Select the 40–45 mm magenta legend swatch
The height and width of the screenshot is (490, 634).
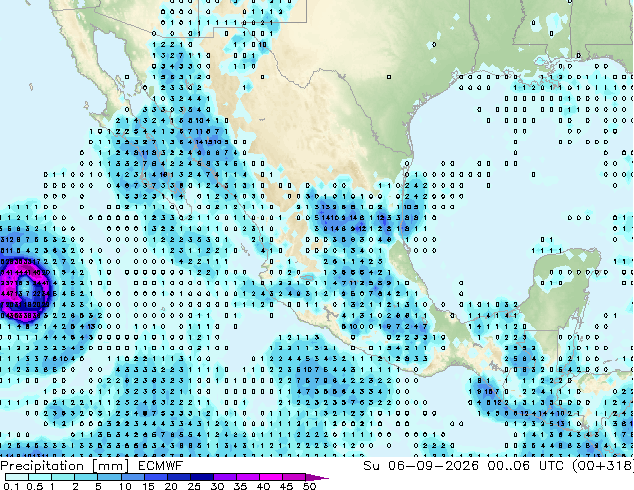(x=270, y=477)
